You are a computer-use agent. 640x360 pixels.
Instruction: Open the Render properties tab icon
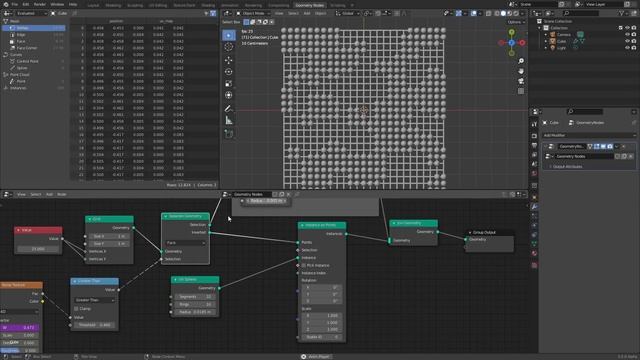(x=534, y=136)
